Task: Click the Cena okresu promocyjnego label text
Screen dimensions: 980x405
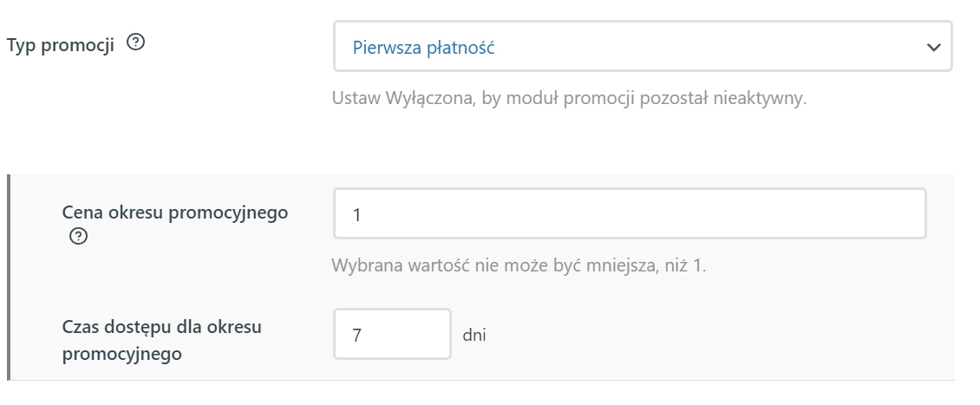Action: [x=175, y=212]
